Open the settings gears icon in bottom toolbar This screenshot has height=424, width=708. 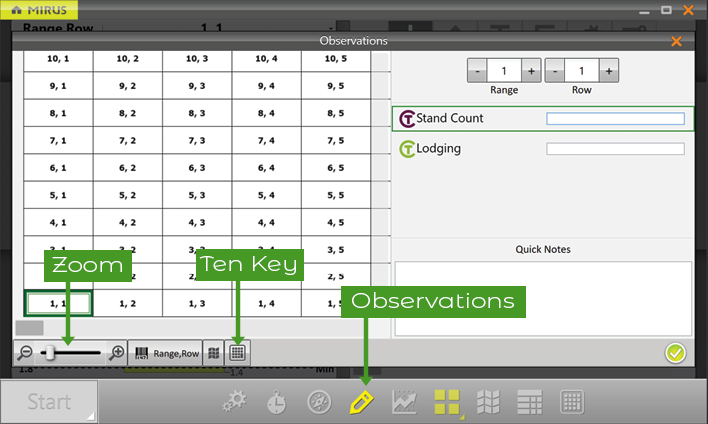point(235,402)
